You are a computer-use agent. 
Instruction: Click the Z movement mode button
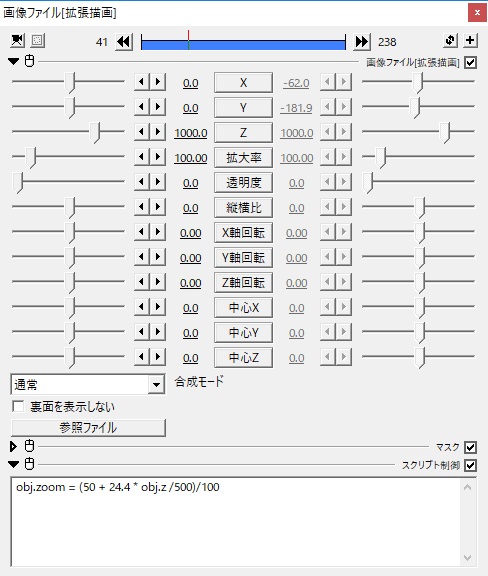[x=243, y=133]
